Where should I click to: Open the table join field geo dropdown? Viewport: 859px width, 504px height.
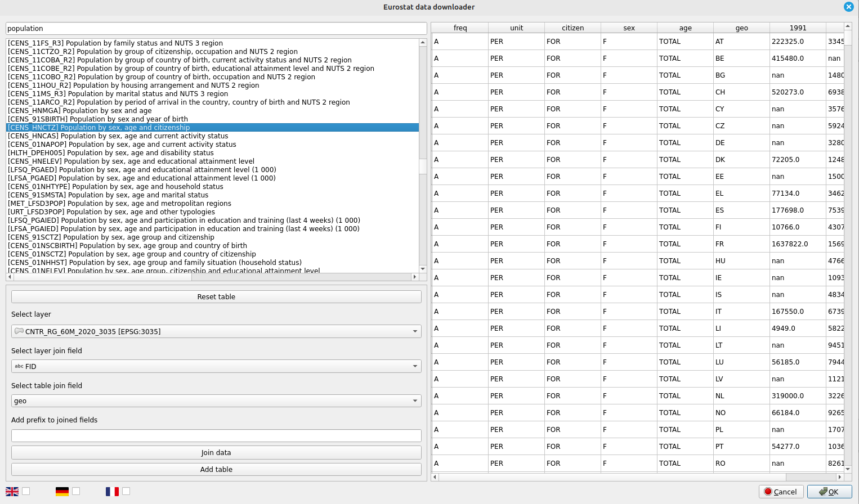(216, 401)
